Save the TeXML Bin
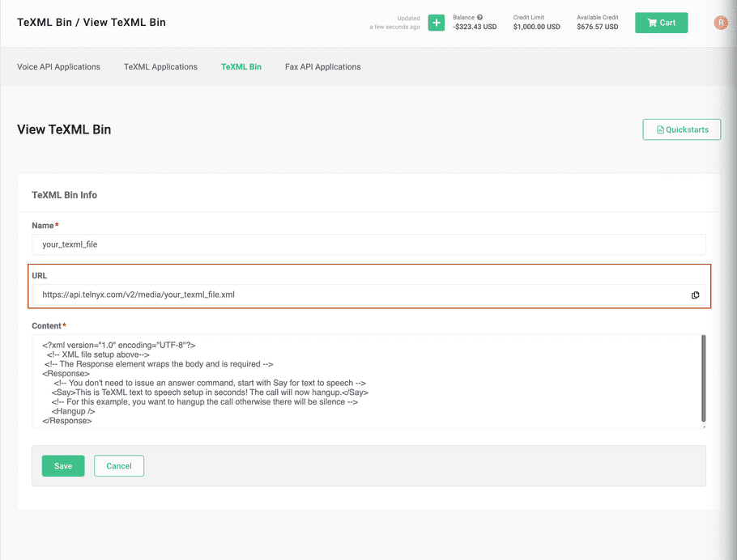This screenshot has height=560, width=737. [x=63, y=466]
